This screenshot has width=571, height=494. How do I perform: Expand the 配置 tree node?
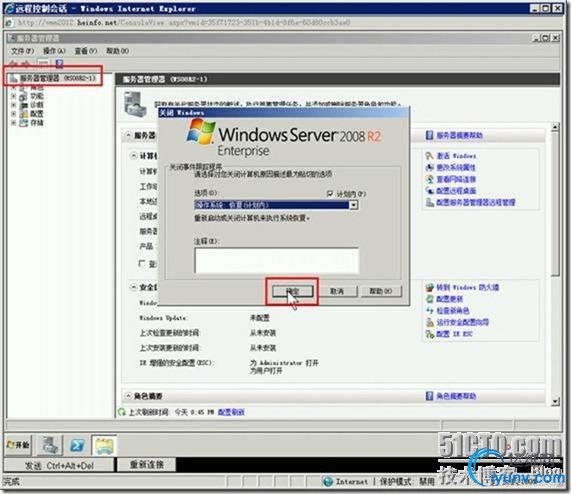(x=13, y=114)
